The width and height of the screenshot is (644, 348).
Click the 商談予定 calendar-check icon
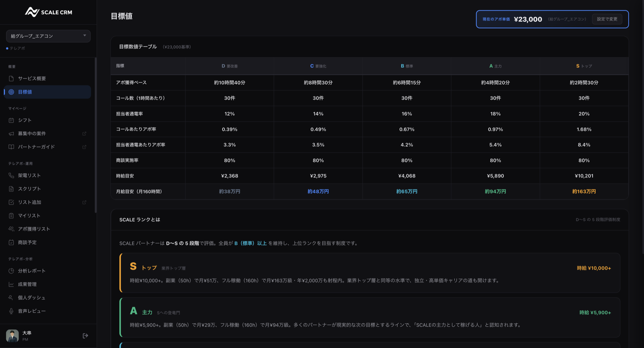pyautogui.click(x=11, y=242)
